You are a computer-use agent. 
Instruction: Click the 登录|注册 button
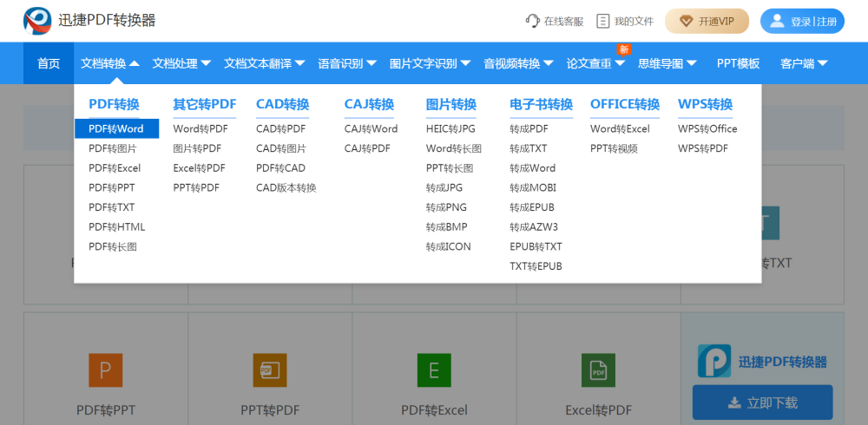pos(802,21)
